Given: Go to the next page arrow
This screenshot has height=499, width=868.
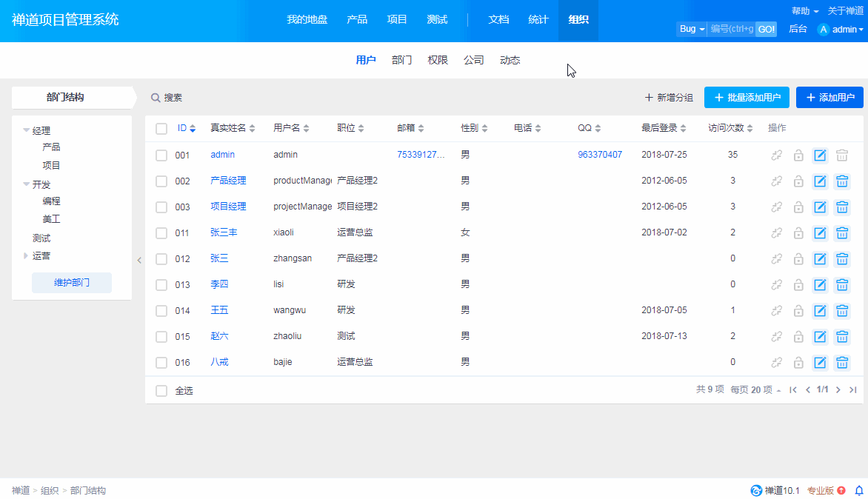Looking at the screenshot, I should 838,390.
